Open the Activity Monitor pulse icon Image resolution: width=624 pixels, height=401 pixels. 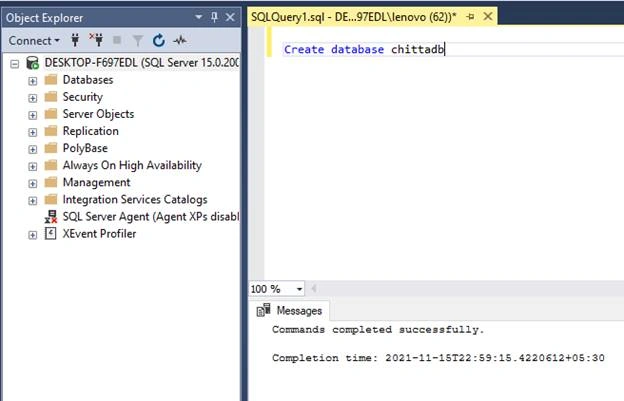pyautogui.click(x=180, y=40)
